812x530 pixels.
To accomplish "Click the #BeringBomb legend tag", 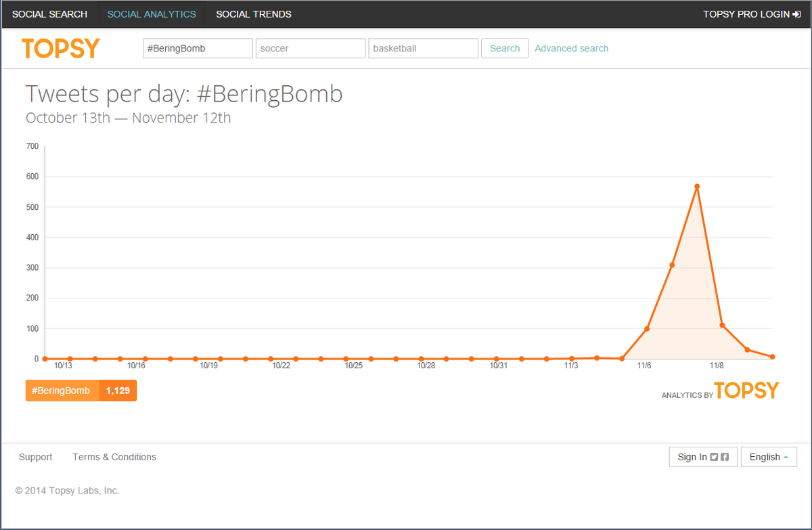I will (62, 391).
